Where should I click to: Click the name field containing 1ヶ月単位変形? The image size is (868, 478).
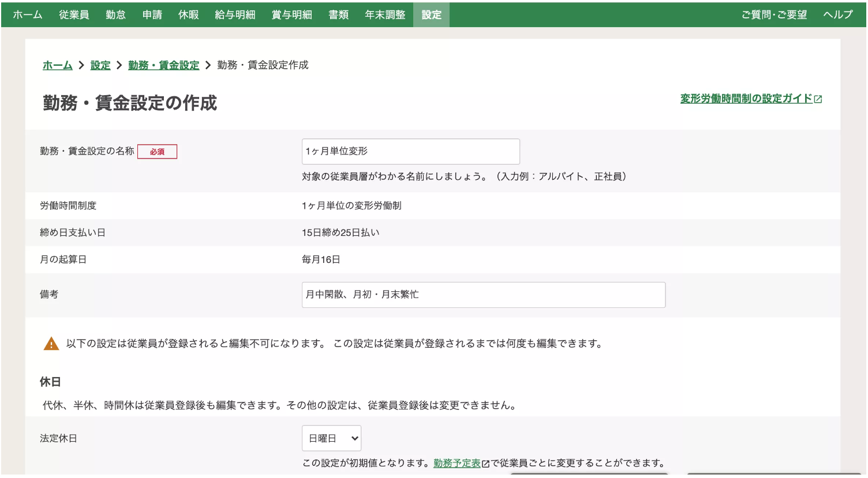(410, 151)
